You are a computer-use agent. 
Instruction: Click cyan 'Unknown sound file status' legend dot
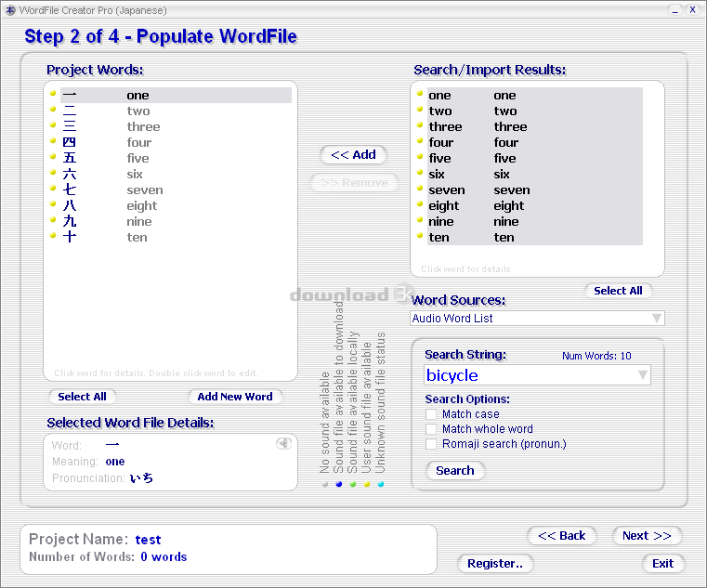pos(381,484)
